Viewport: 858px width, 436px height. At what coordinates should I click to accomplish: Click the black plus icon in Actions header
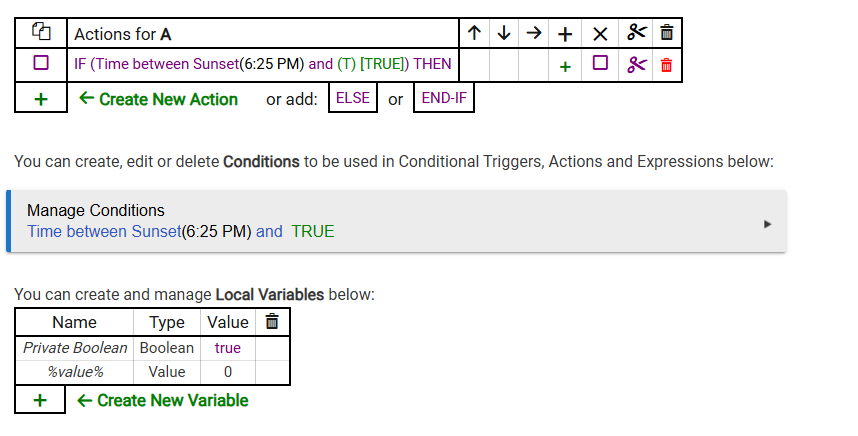coord(565,33)
